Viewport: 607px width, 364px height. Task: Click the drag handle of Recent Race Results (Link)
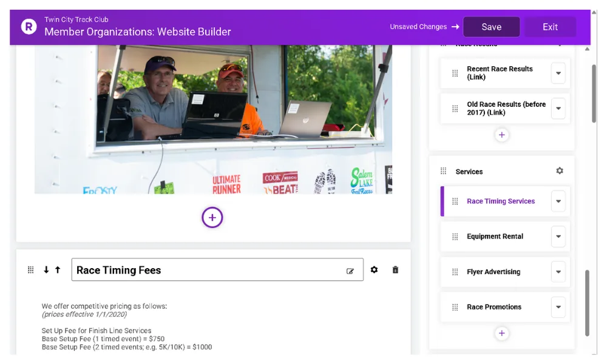[x=455, y=73]
